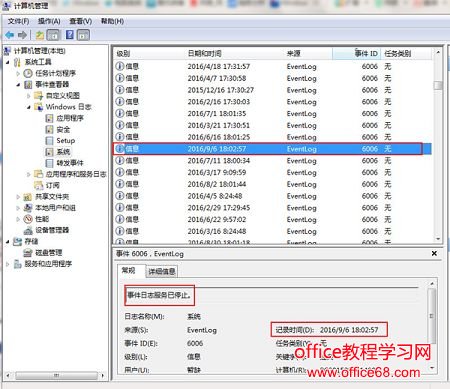The height and width of the screenshot is (389, 450).
Task: Click the event list scroll down arrow
Action: click(438, 239)
